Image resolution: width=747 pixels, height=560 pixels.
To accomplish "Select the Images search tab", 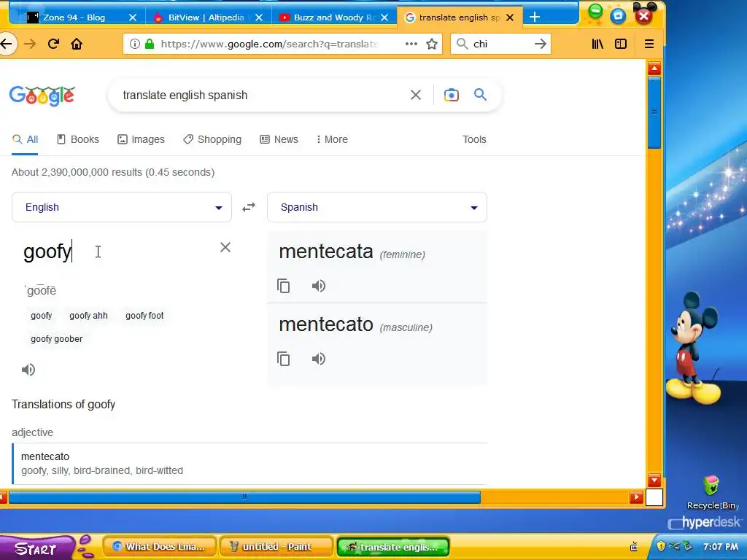I will tap(141, 139).
